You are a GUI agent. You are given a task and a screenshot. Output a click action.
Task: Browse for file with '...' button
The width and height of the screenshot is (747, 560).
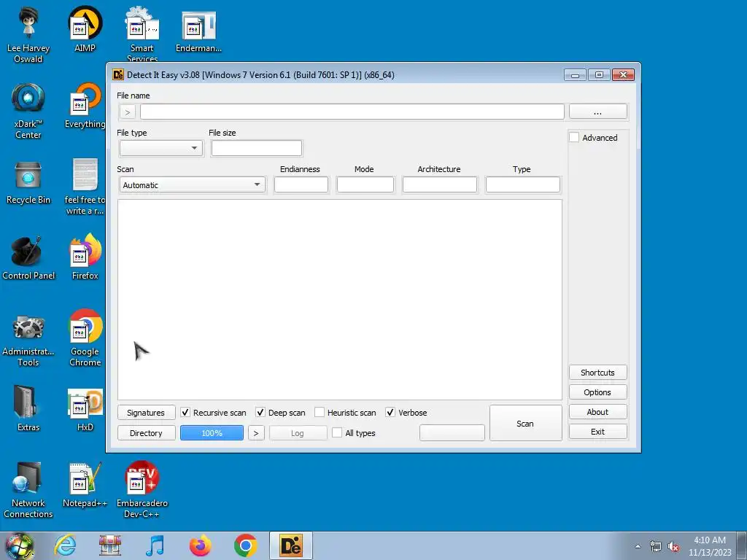[598, 112]
